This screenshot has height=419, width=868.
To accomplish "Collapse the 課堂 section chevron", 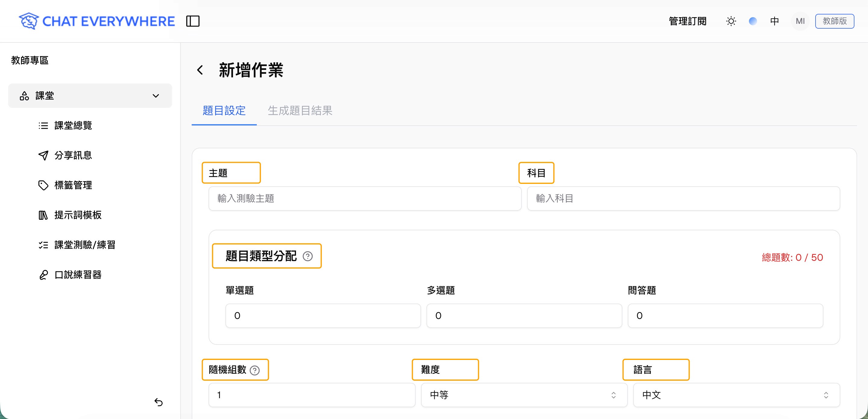I will pyautogui.click(x=156, y=95).
